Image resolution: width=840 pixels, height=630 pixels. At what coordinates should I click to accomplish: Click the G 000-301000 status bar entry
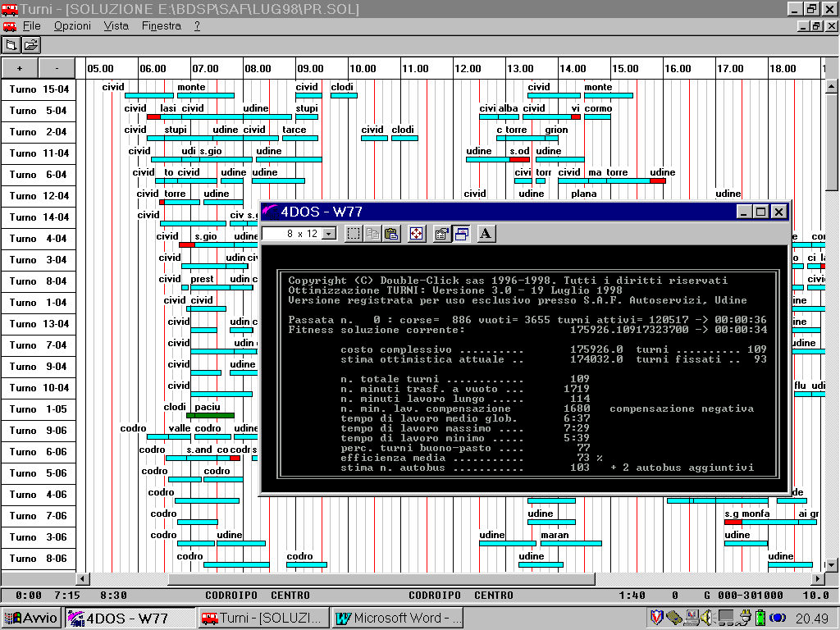(743, 596)
